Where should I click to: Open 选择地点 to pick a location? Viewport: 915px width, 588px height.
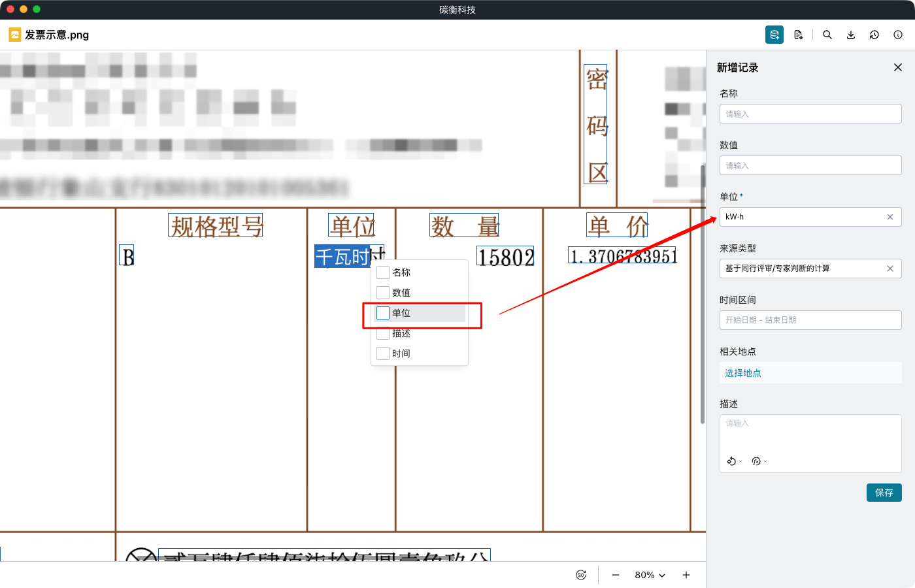click(742, 372)
